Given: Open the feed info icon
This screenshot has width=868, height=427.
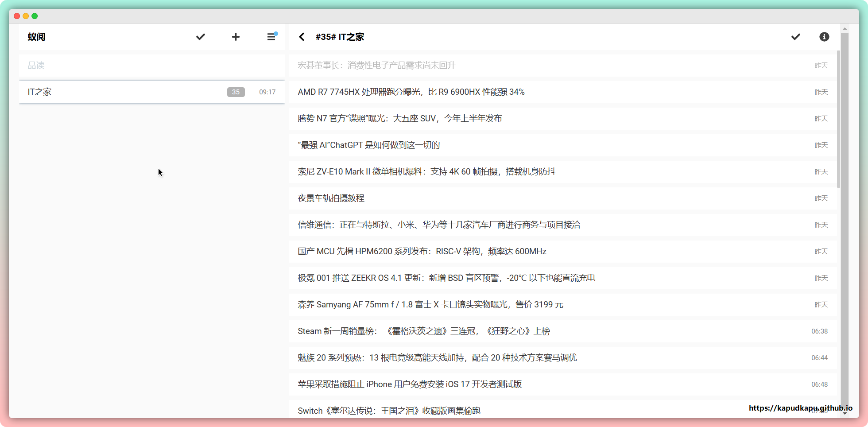Looking at the screenshot, I should coord(824,37).
